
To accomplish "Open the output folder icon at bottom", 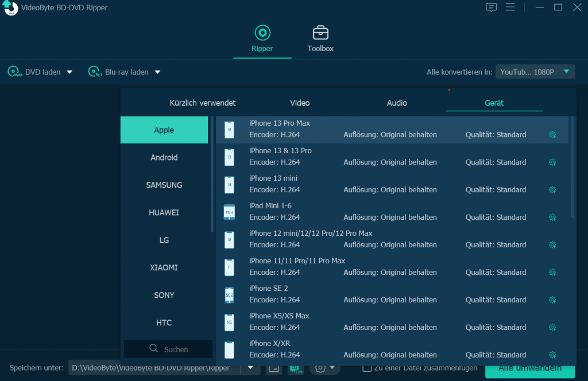I will (274, 368).
